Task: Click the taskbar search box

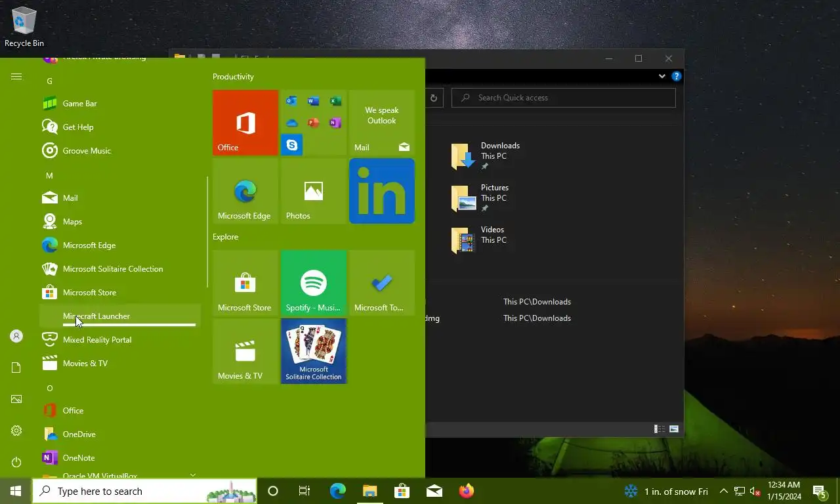Action: [144, 491]
